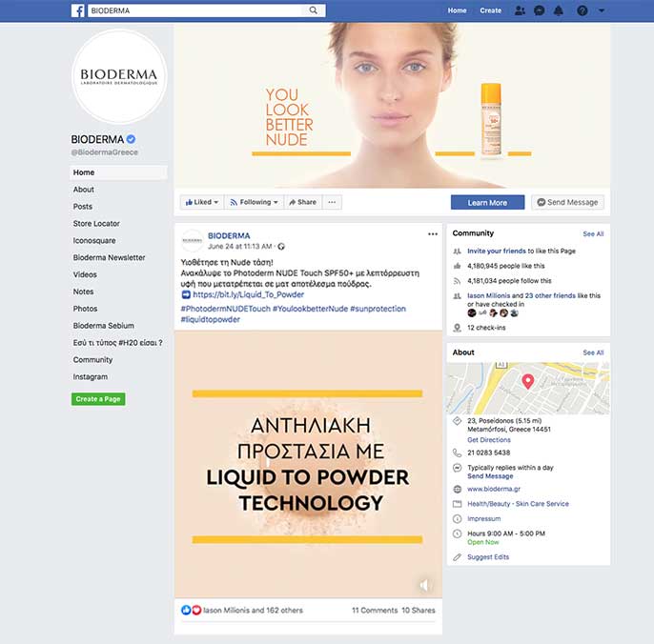Open Videos in the sidebar
The image size is (654, 644).
[x=85, y=274]
